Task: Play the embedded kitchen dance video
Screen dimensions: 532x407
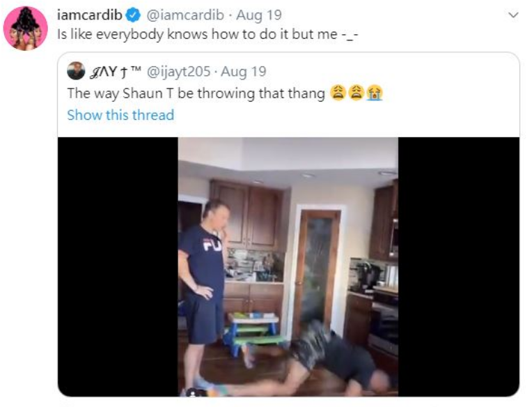Action: [x=288, y=267]
